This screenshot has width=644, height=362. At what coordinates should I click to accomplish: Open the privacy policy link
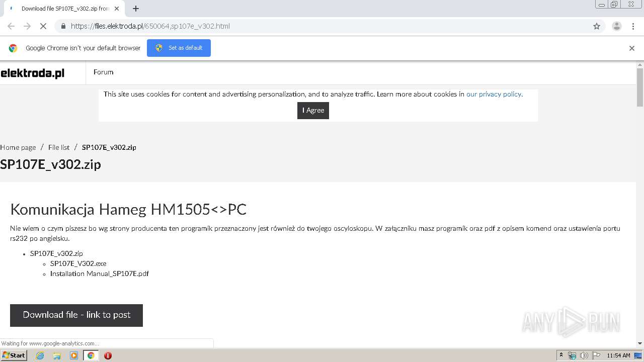point(495,94)
